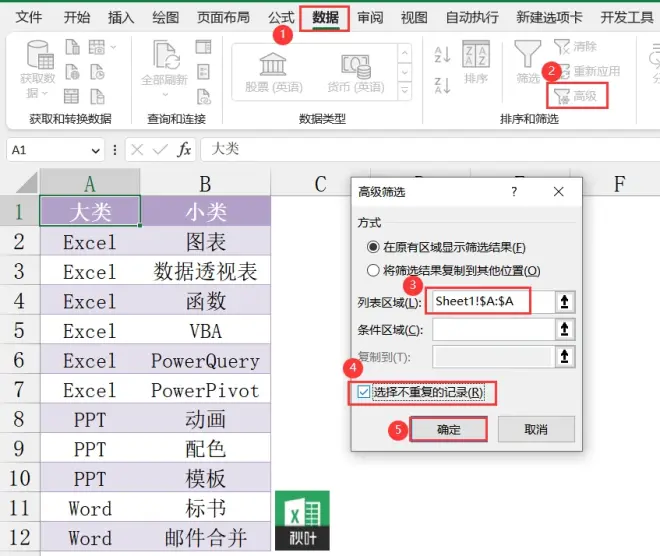Click cell containing 邮件合并

pos(205,537)
